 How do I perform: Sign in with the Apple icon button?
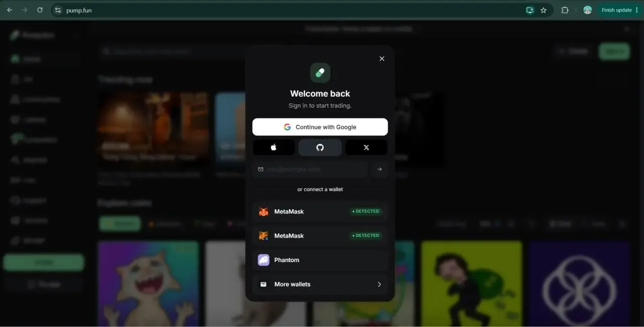pos(274,147)
